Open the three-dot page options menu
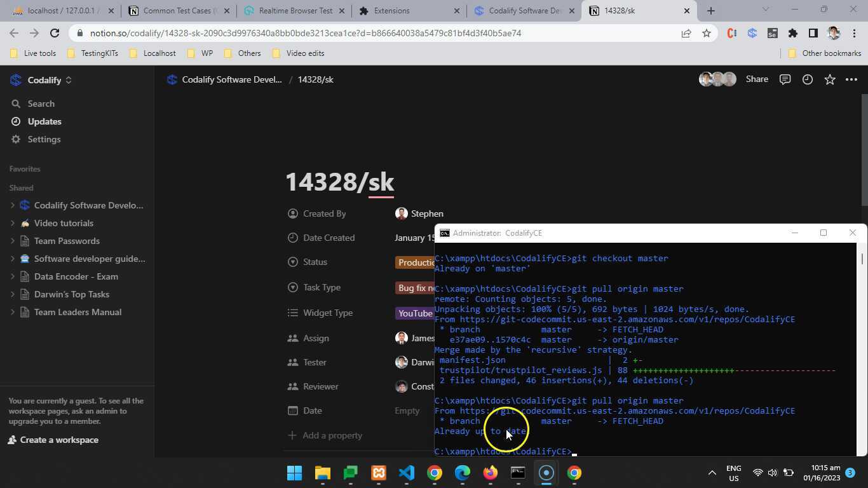This screenshot has height=488, width=868. pyautogui.click(x=851, y=79)
